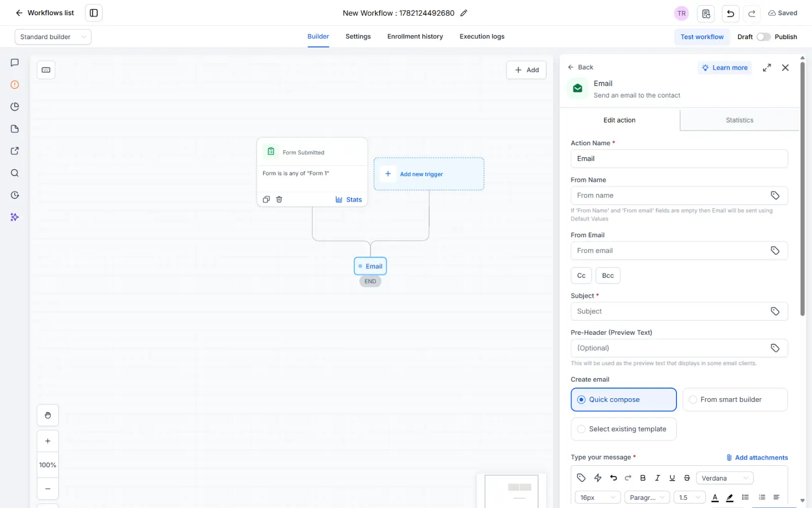Open Stats for Form Submitted trigger

tap(349, 200)
